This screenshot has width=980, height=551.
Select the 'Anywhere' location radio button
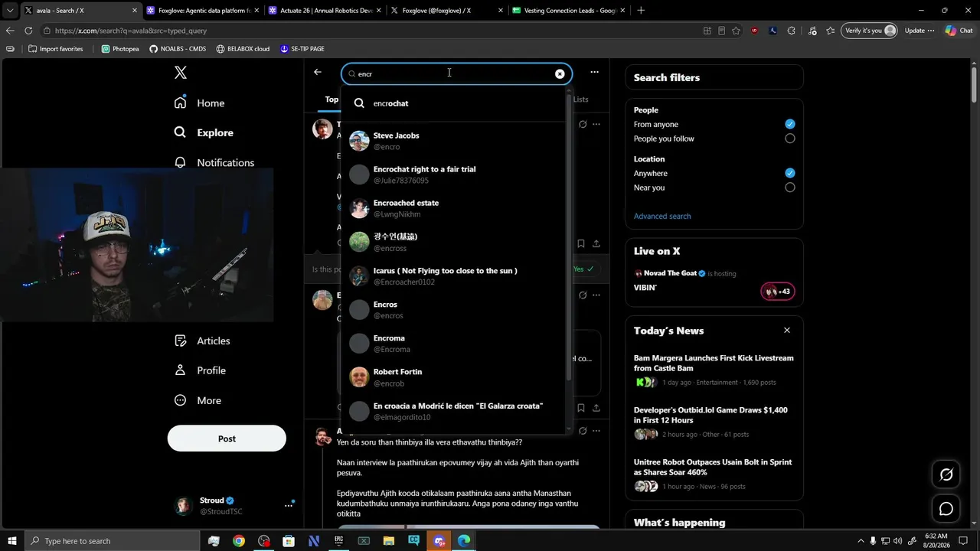click(x=790, y=173)
